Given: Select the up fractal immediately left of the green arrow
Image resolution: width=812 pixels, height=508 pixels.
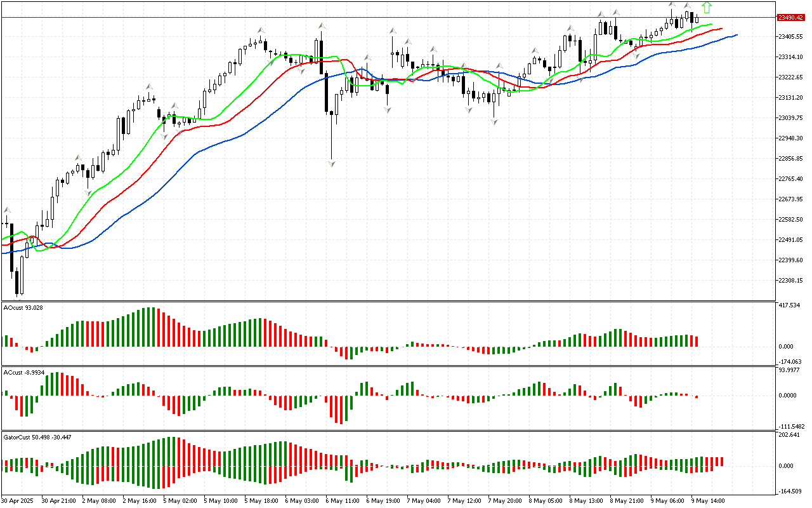Looking at the screenshot, I should click(688, 6).
